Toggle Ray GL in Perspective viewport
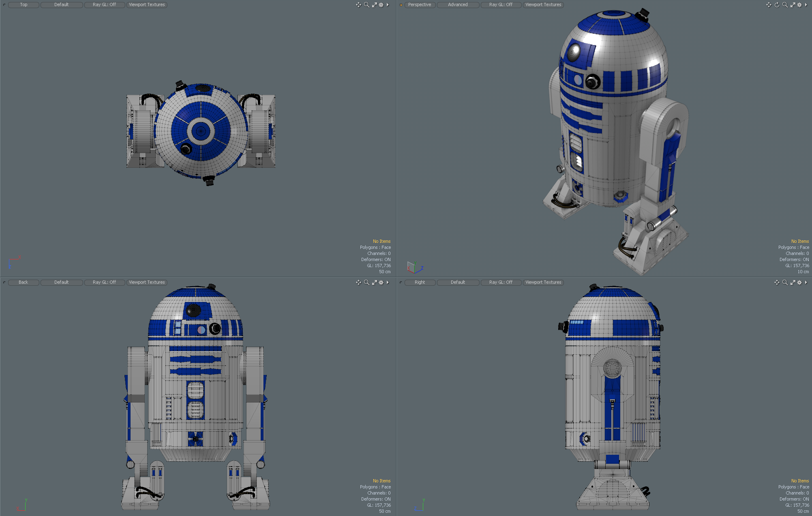 [501, 5]
